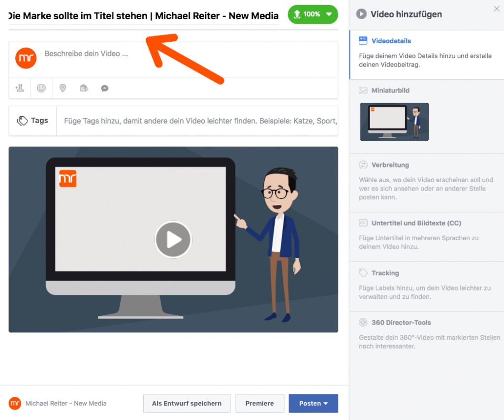Viewport: 504px width, 420px height.
Task: Click the tag people icon
Action: [x=20, y=88]
